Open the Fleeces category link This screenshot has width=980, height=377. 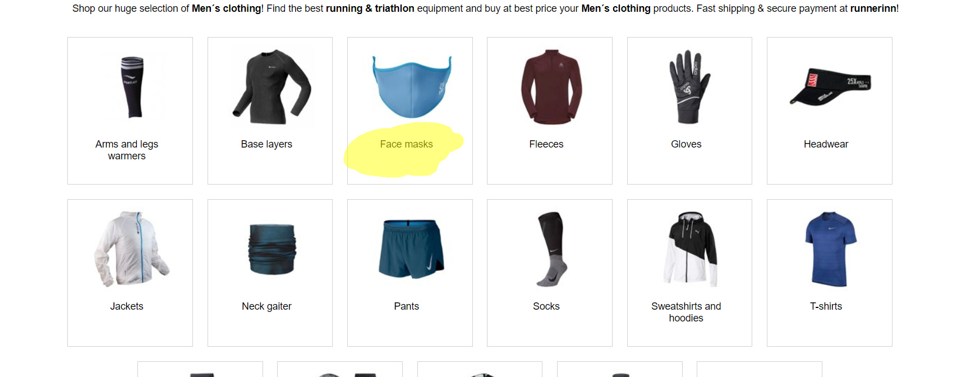pyautogui.click(x=546, y=144)
